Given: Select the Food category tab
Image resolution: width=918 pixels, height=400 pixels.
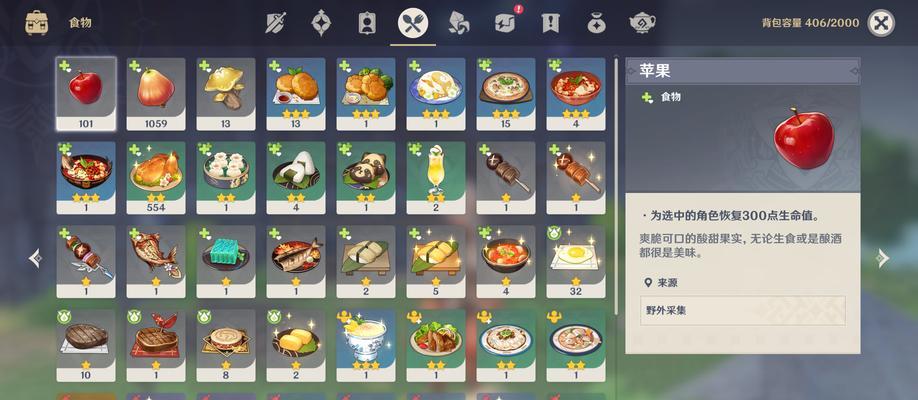Looking at the screenshot, I should 413,23.
